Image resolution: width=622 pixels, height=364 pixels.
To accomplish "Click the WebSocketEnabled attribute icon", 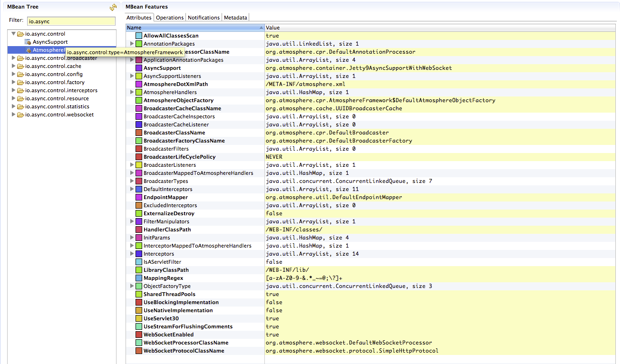I will (139, 335).
